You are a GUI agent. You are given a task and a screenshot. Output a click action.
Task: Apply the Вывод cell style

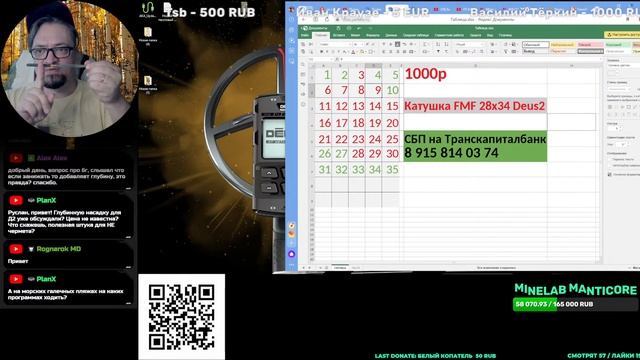point(536,51)
